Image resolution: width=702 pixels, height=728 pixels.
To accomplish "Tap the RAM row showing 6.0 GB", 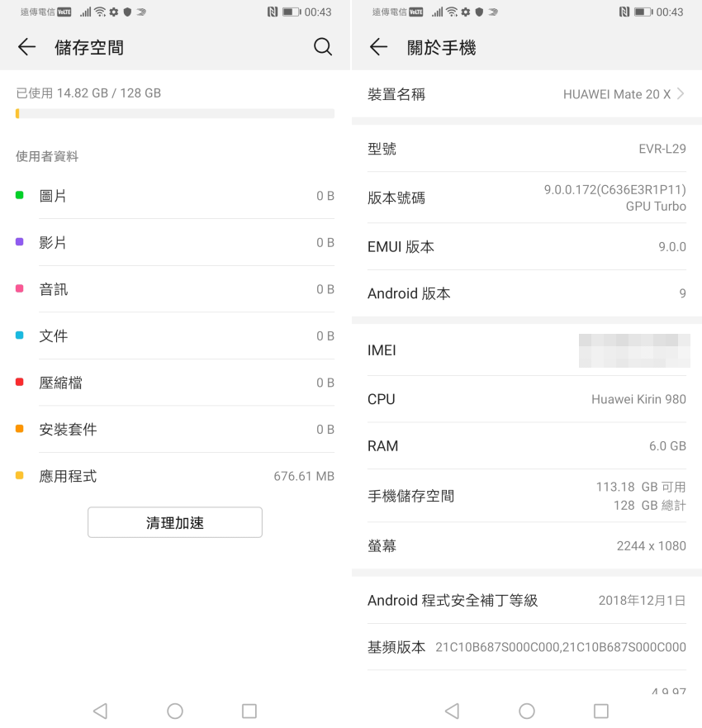I will click(527, 445).
